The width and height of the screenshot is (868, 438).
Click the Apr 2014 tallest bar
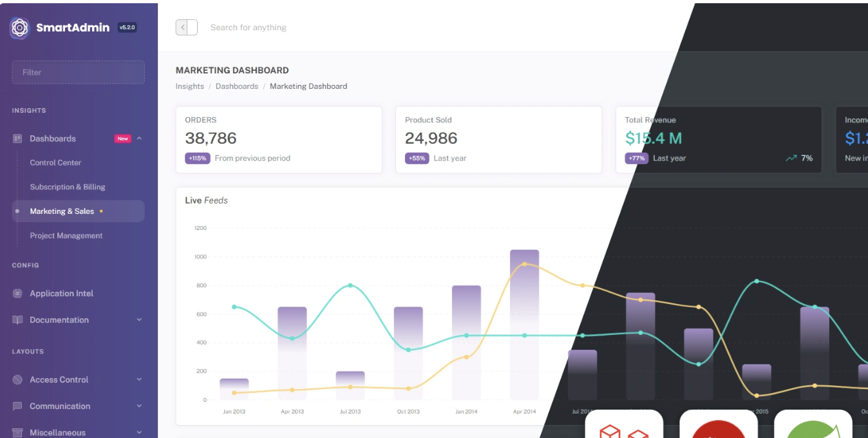[524, 325]
